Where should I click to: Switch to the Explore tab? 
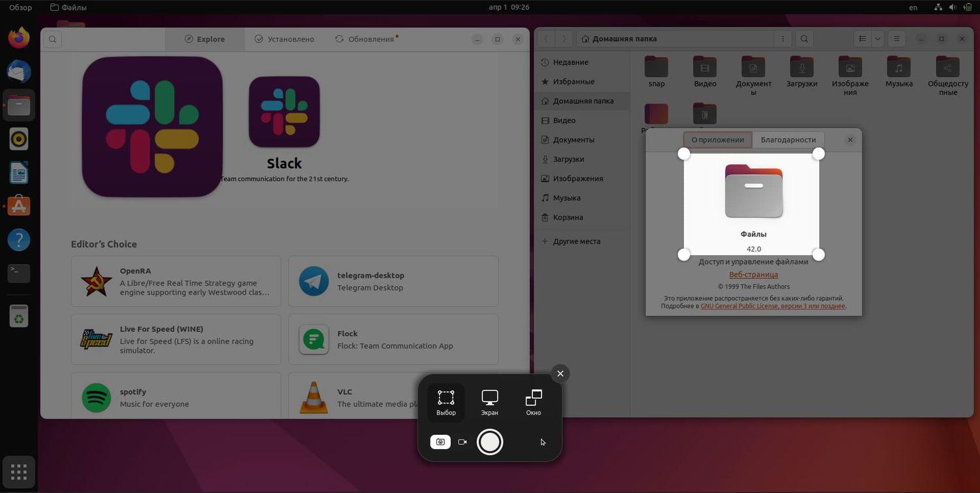click(x=204, y=39)
